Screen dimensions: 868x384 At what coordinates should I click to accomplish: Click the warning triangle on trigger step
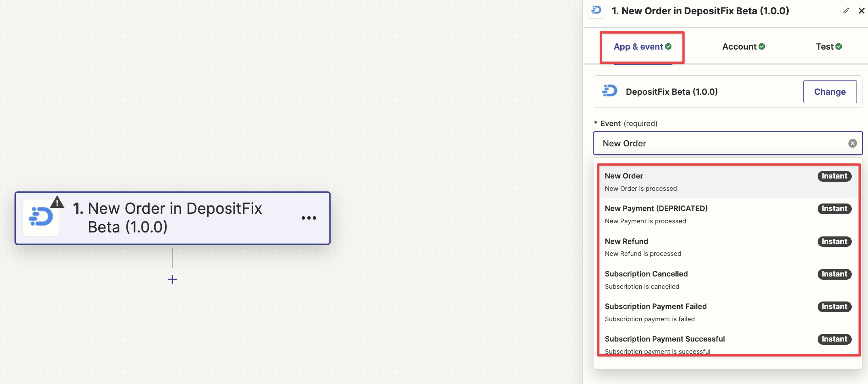[57, 202]
